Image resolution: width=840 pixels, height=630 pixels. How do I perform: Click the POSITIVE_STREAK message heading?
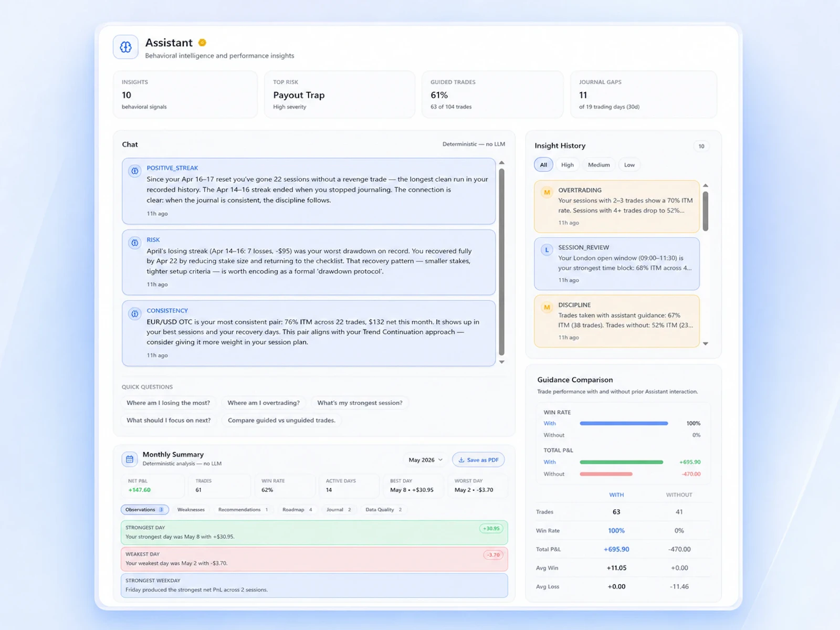click(172, 168)
